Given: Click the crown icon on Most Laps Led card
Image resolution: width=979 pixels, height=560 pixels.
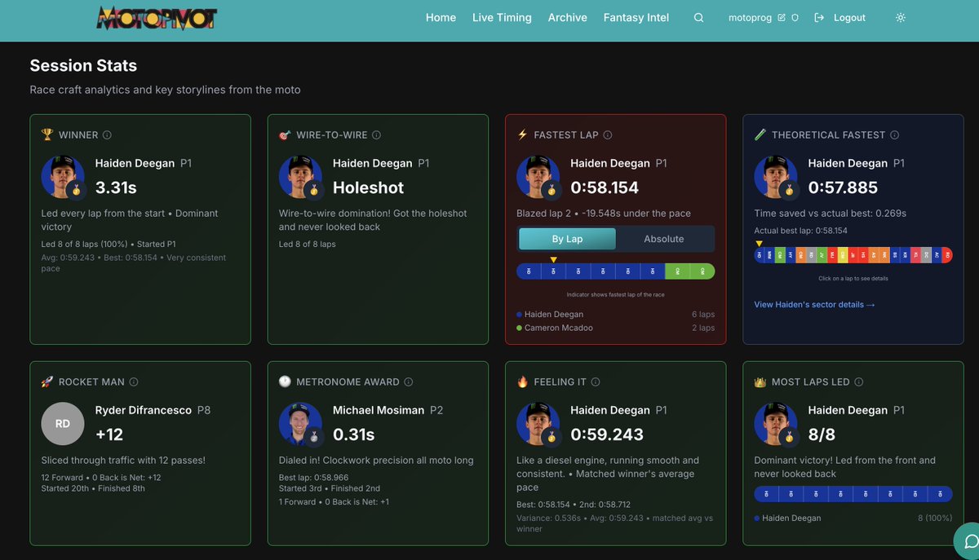Looking at the screenshot, I should (760, 381).
